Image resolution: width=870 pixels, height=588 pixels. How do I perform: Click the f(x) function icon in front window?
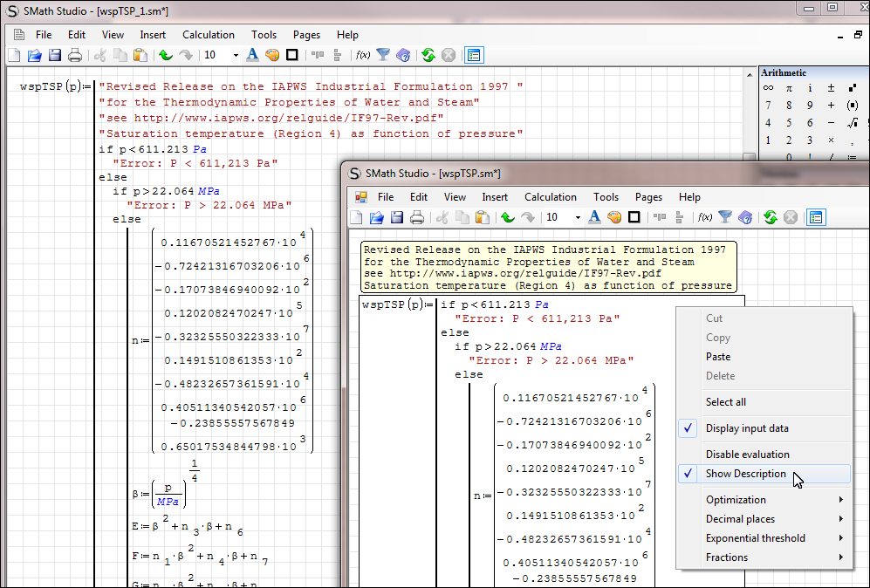tap(704, 217)
